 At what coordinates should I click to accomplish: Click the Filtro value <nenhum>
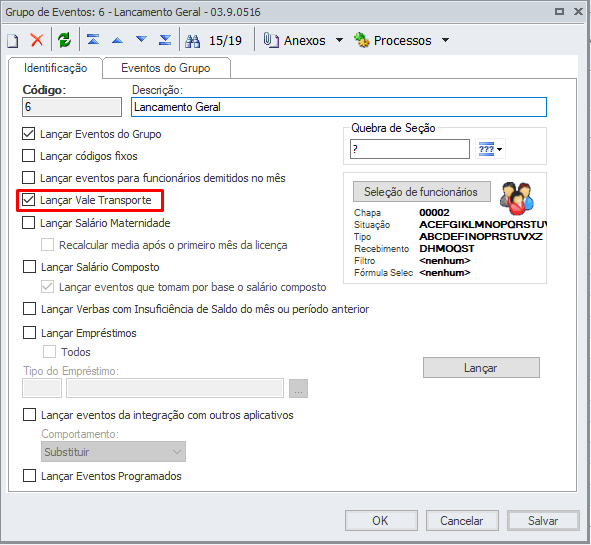[445, 261]
